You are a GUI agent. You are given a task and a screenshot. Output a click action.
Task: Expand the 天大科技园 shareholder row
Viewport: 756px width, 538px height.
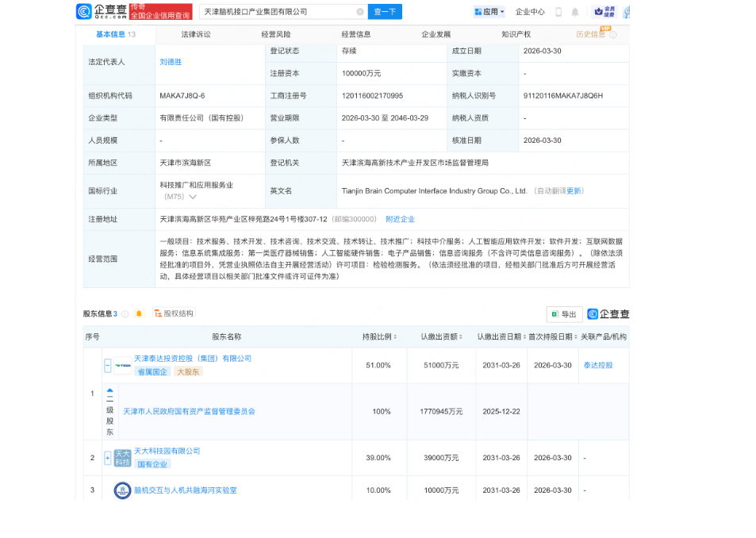click(x=108, y=458)
